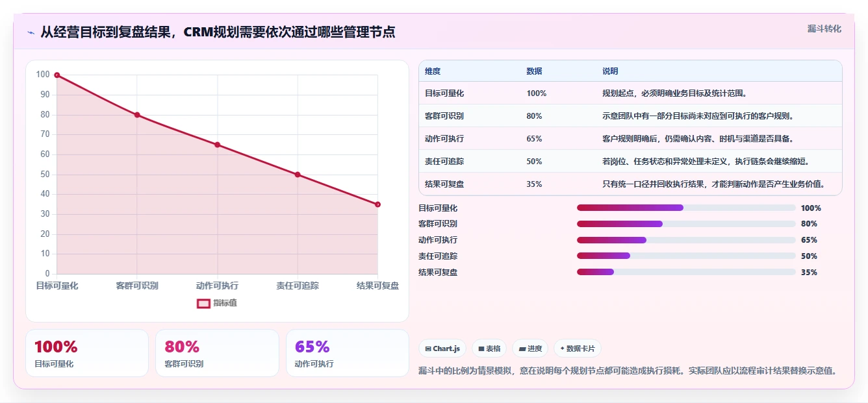The width and height of the screenshot is (868, 403).
Task: Click 80% value right of progress bar
Action: pyautogui.click(x=809, y=224)
